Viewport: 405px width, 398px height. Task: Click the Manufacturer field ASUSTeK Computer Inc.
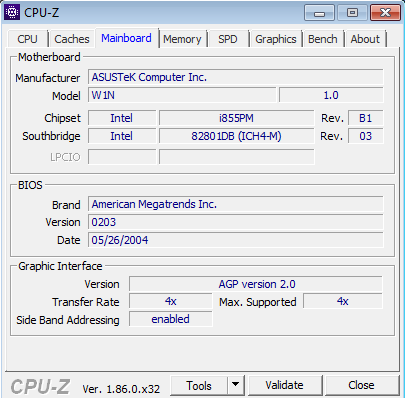(236, 77)
